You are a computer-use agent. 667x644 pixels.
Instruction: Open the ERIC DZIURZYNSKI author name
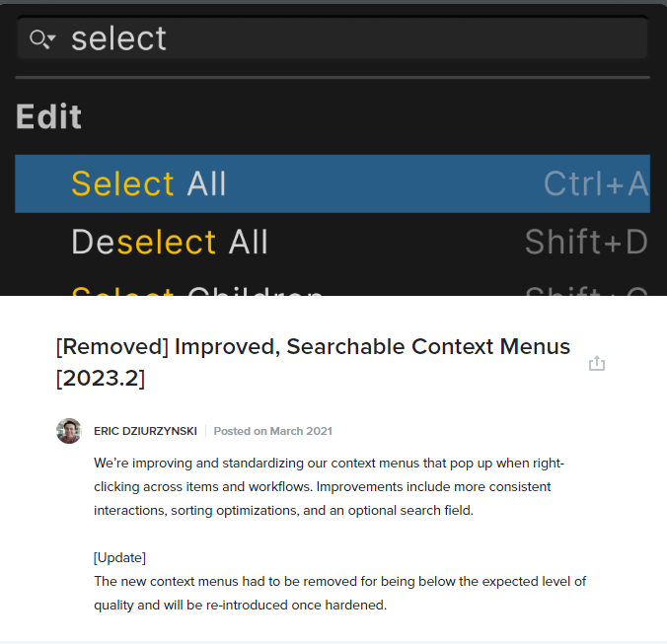tap(145, 431)
